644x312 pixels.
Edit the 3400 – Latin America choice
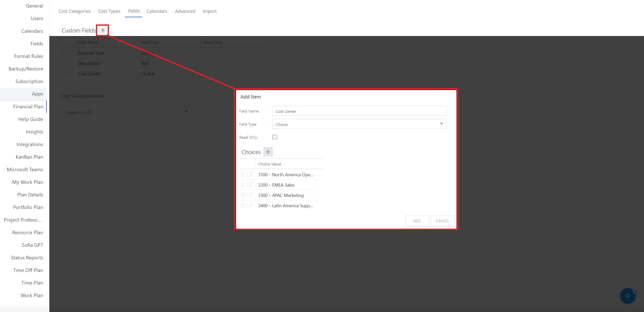[250, 205]
